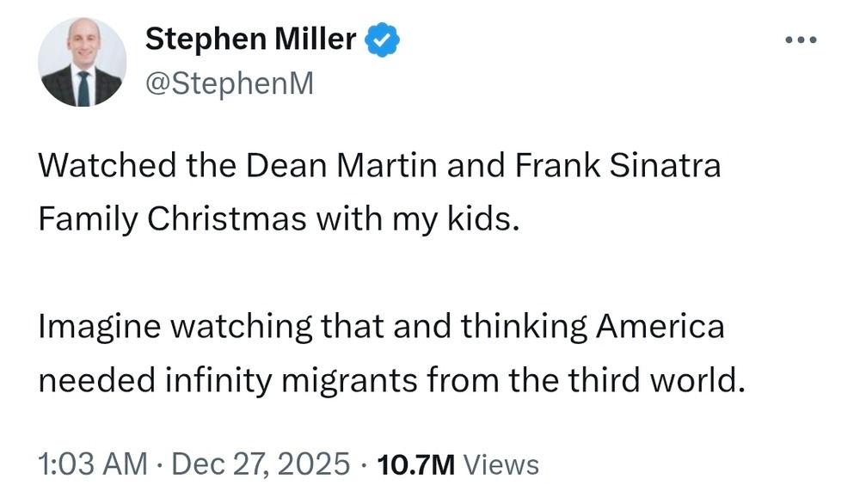The width and height of the screenshot is (860, 504).
Task: Click the 1:03 AM timestamp
Action: pos(93,464)
